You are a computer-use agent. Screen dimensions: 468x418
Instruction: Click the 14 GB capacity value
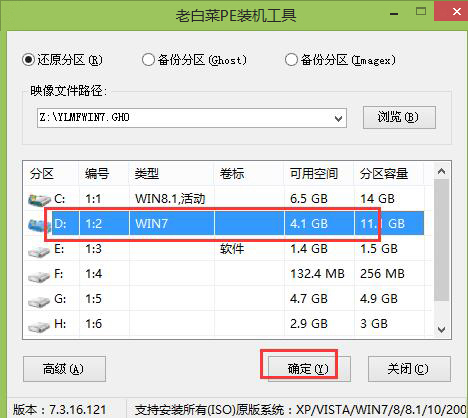pyautogui.click(x=377, y=199)
